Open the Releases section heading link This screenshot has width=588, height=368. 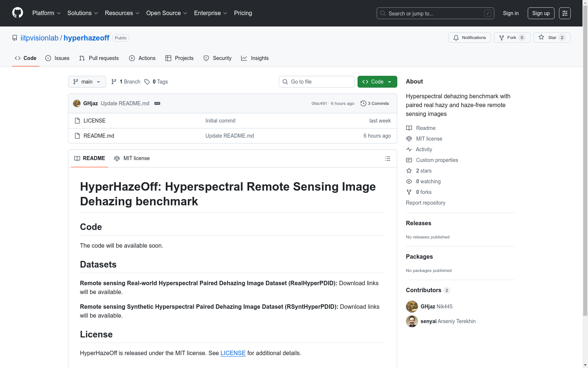[419, 223]
